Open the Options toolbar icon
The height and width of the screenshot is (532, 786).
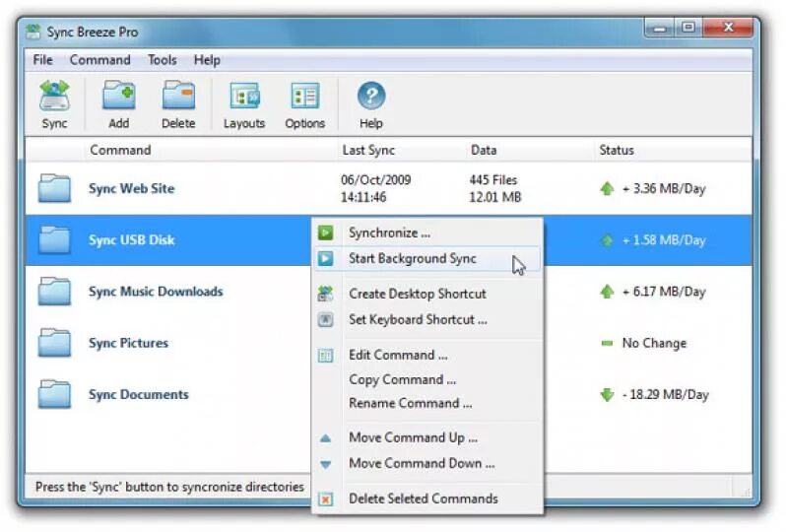304,96
